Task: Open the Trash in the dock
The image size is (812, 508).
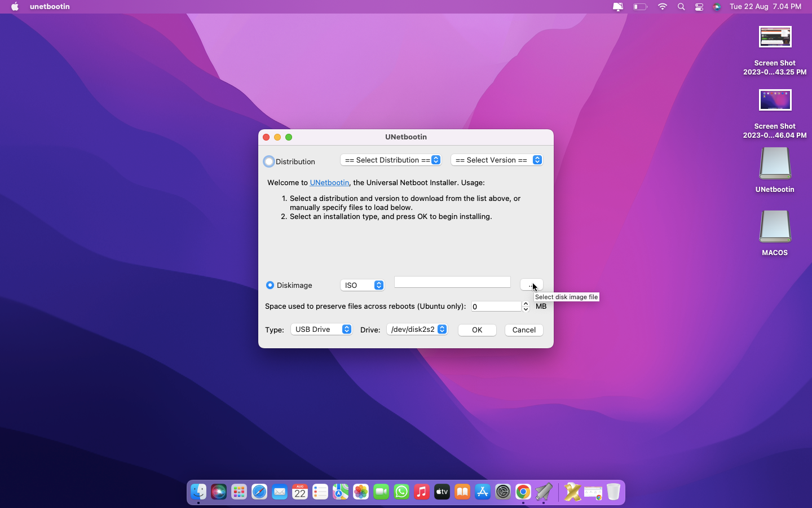Action: coord(613,492)
